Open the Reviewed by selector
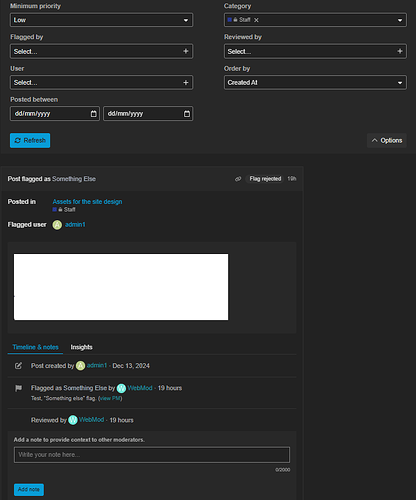 315,51
